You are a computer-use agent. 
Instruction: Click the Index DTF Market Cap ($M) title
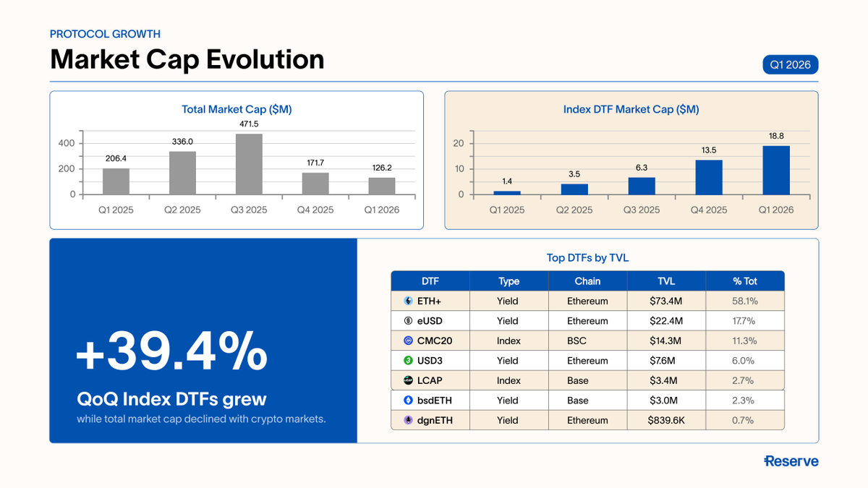pyautogui.click(x=631, y=109)
